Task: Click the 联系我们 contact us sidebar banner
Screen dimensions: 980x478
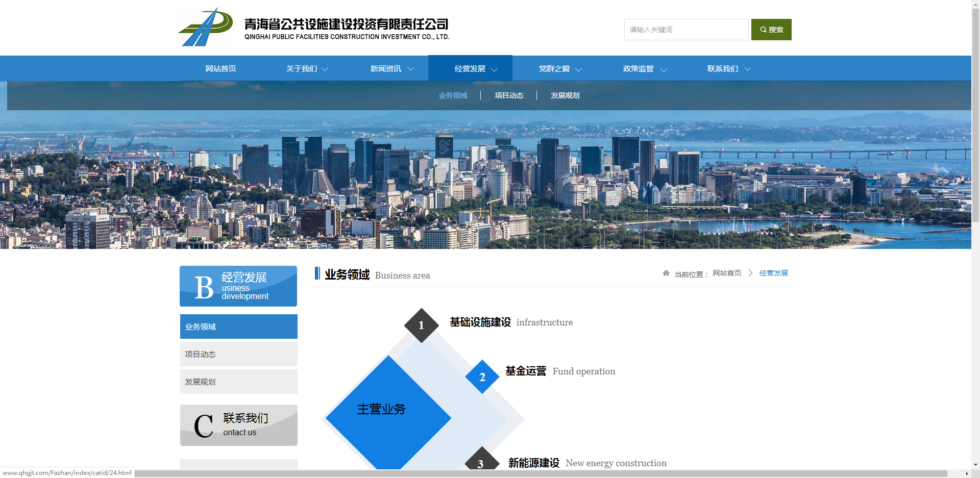Action: coord(239,425)
